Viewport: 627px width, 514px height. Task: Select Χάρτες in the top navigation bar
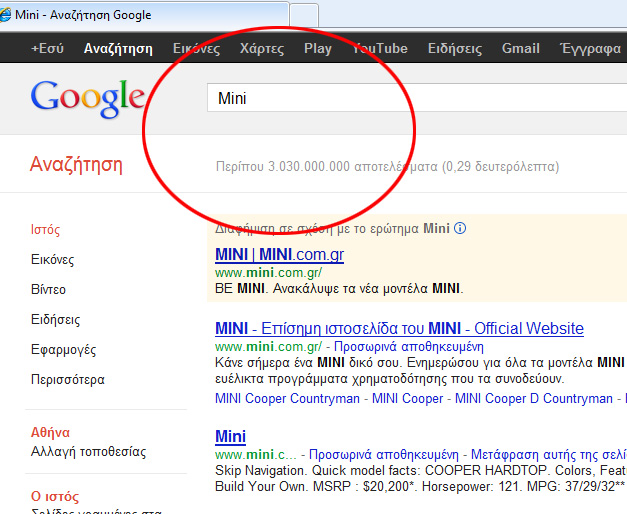coord(262,48)
